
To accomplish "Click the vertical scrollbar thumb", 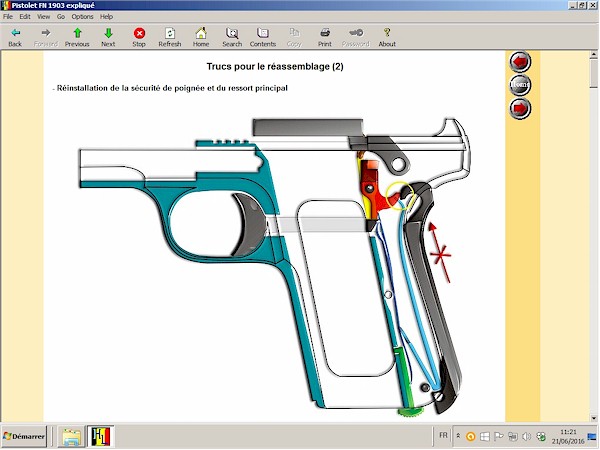I will click(x=593, y=73).
